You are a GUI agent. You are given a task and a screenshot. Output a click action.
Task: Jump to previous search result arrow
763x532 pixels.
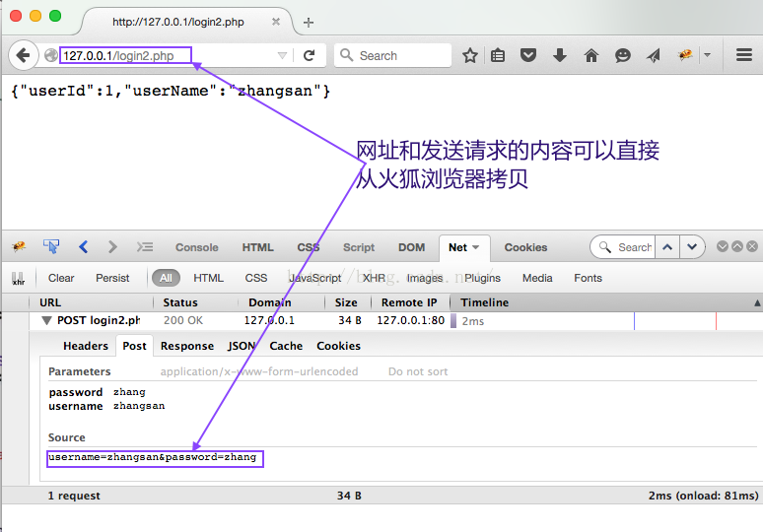(x=667, y=247)
